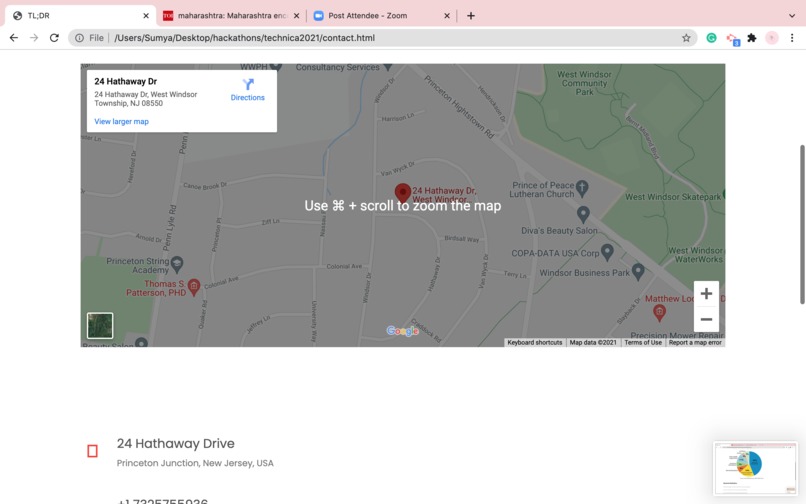Viewport: 806px width, 504px height.
Task: Open the Terms of Use link
Action: pyautogui.click(x=643, y=343)
